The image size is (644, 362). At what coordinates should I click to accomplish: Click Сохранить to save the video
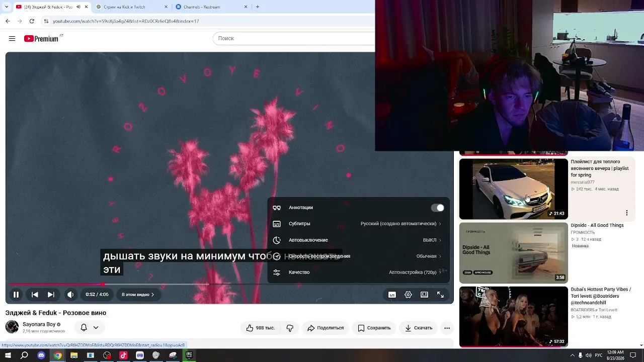(x=374, y=328)
